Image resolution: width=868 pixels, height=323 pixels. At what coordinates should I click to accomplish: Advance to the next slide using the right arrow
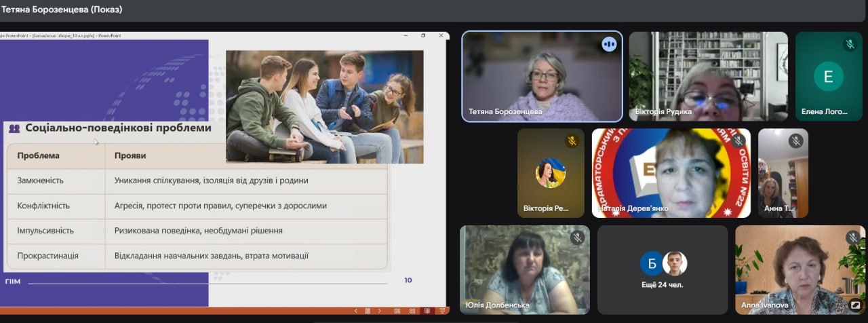pos(379,311)
